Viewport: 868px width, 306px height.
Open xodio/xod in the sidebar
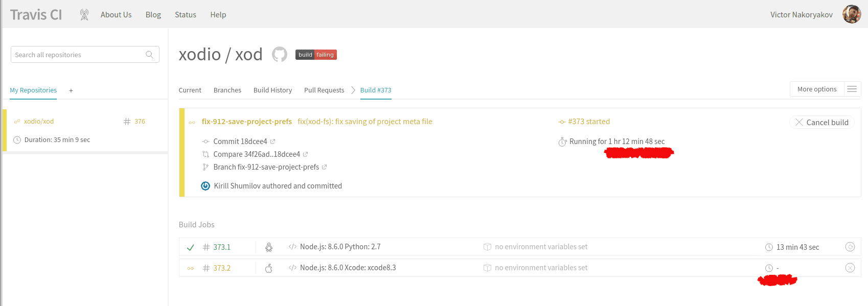click(39, 122)
